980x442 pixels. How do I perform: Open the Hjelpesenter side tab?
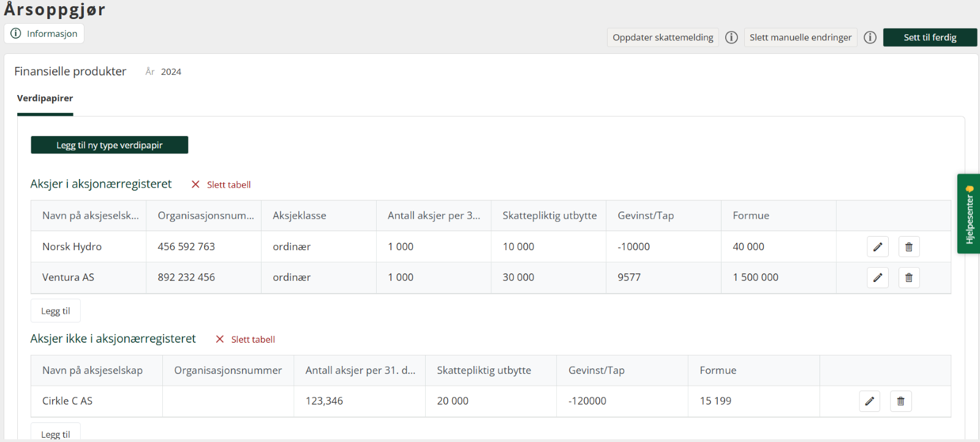(969, 214)
